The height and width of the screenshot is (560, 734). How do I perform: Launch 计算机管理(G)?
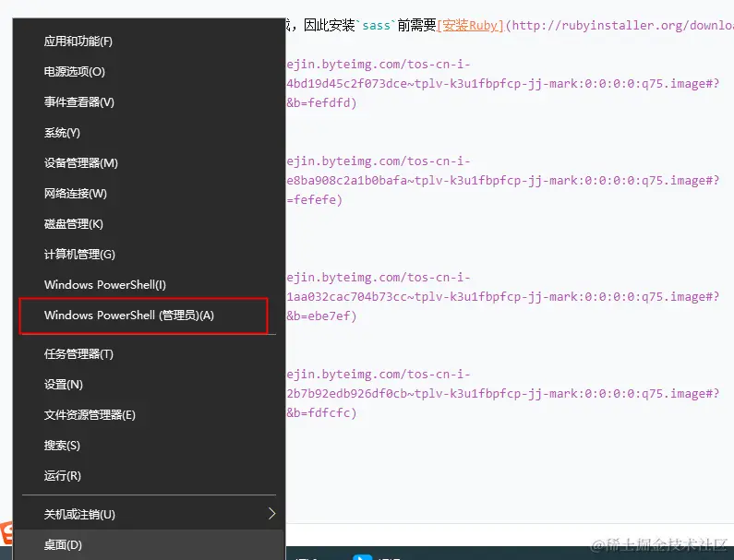149,255
